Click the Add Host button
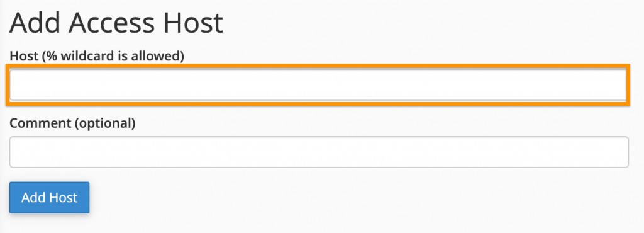The height and width of the screenshot is (233, 644). (x=49, y=198)
